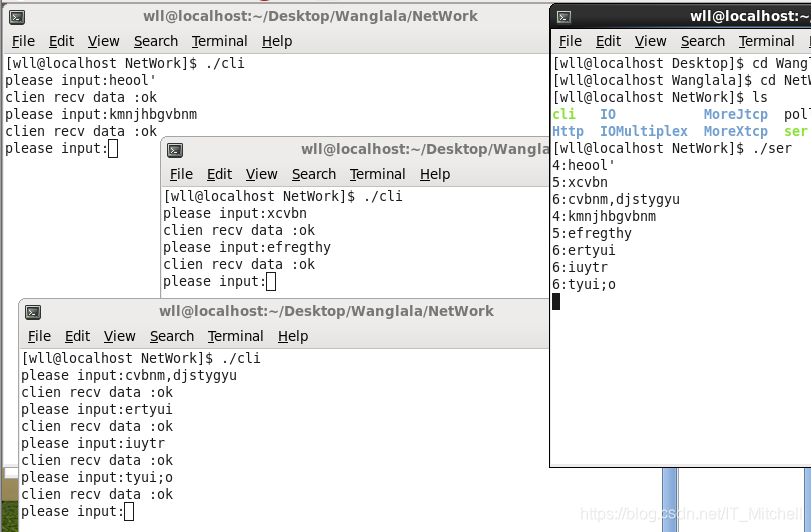Viewport: 811px width, 532px height.
Task: Open File menu in top-left terminal window
Action: pyautogui.click(x=23, y=41)
